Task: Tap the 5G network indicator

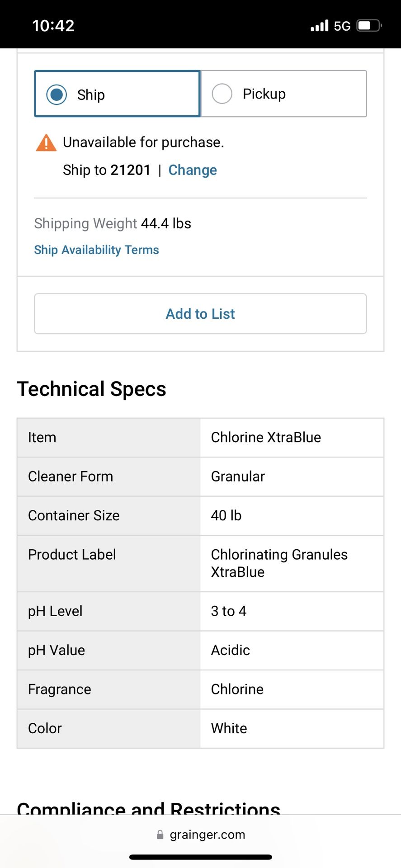Action: point(342,26)
